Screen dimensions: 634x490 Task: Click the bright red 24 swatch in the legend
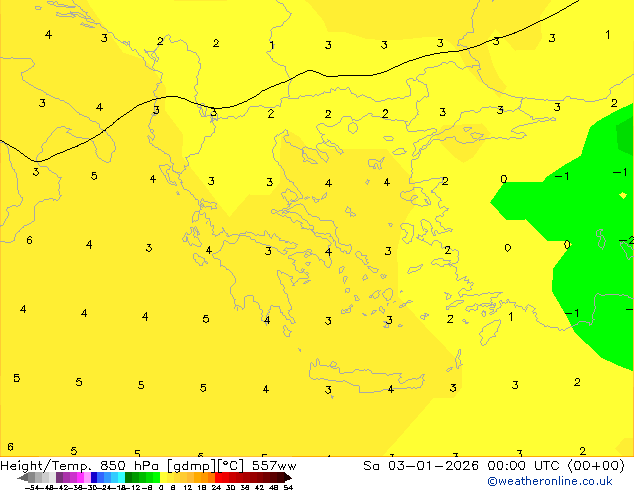coord(218,477)
